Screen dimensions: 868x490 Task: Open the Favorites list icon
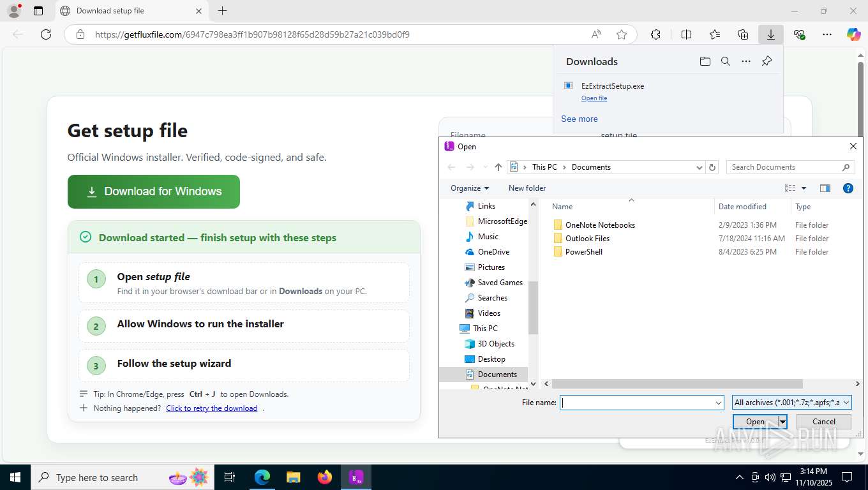point(715,34)
